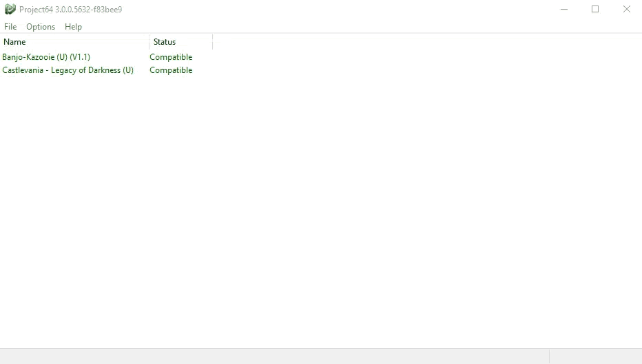
Task: Sort ROM list by Status column header
Action: 179,42
